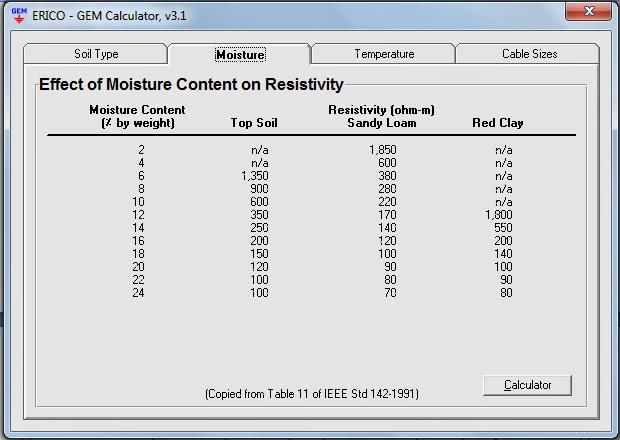Click the "Resistivity (ohm-m)" heading
The height and width of the screenshot is (440, 620).
tap(381, 110)
